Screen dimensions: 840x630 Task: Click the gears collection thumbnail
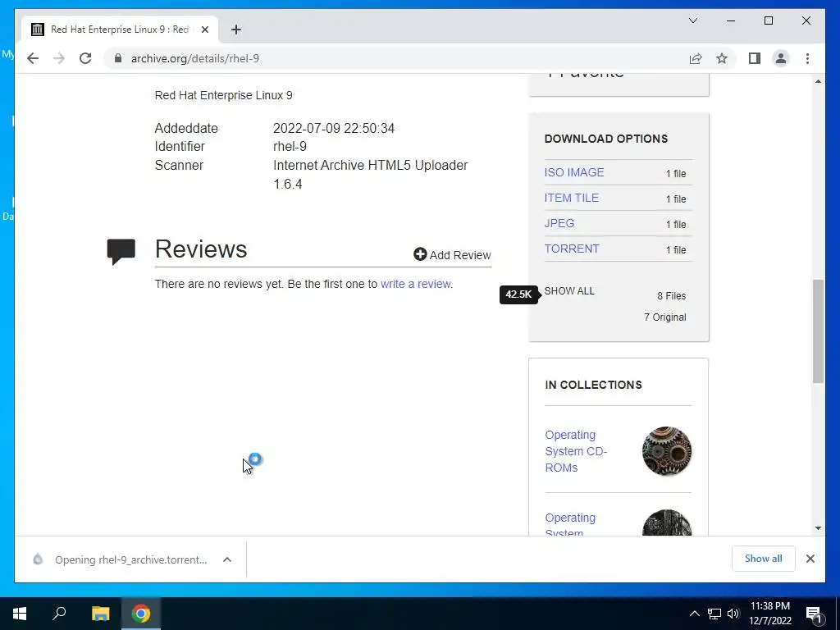666,451
